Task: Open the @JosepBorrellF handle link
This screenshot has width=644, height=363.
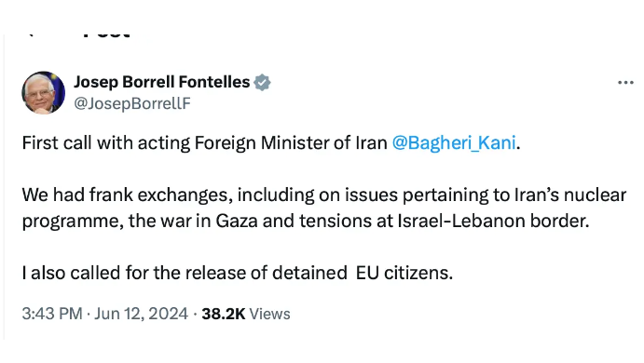Action: tap(132, 103)
